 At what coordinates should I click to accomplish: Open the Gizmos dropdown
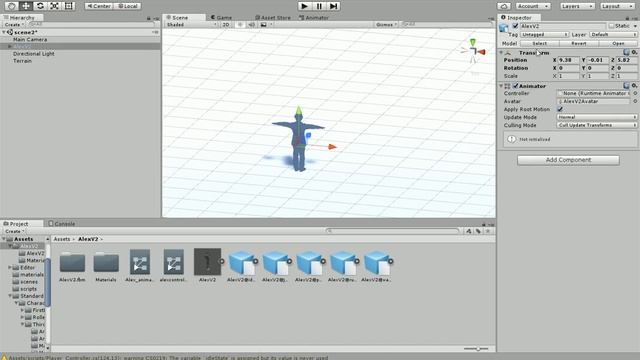coord(387,24)
